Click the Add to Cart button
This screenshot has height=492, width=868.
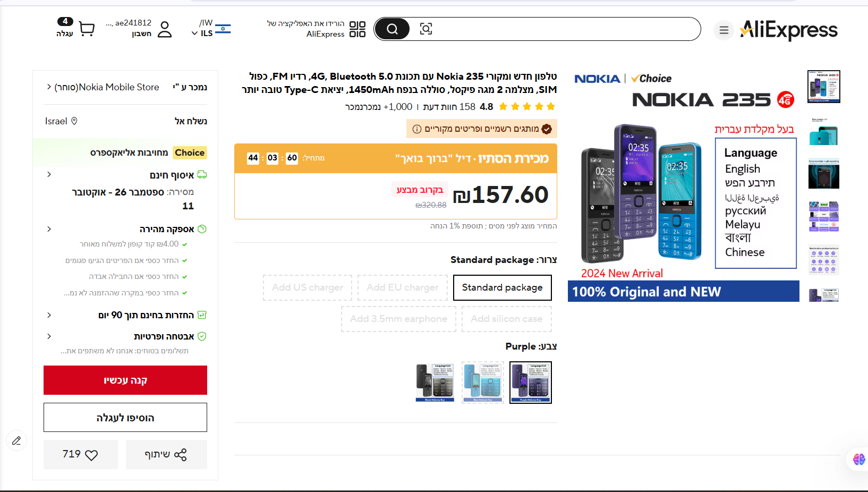[x=125, y=418]
